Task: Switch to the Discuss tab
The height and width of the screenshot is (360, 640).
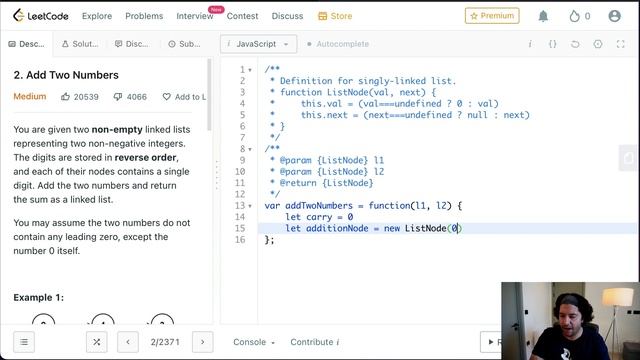Action: 132,44
